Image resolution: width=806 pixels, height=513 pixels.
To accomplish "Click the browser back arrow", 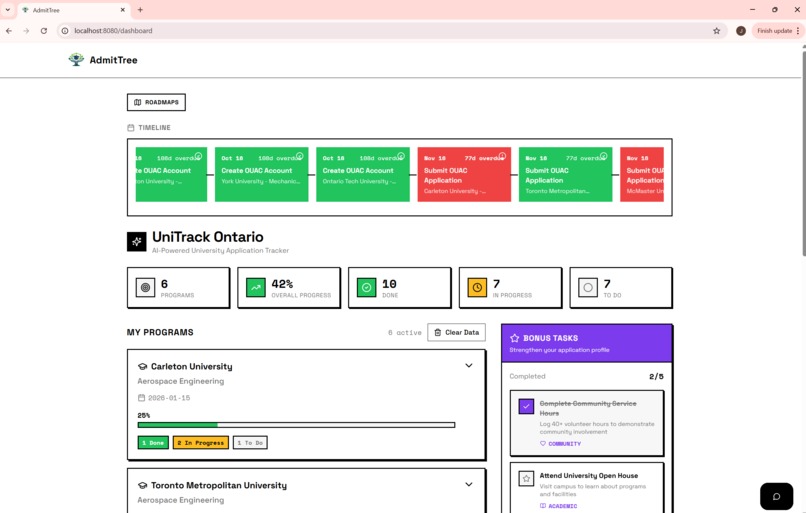I will 9,31.
